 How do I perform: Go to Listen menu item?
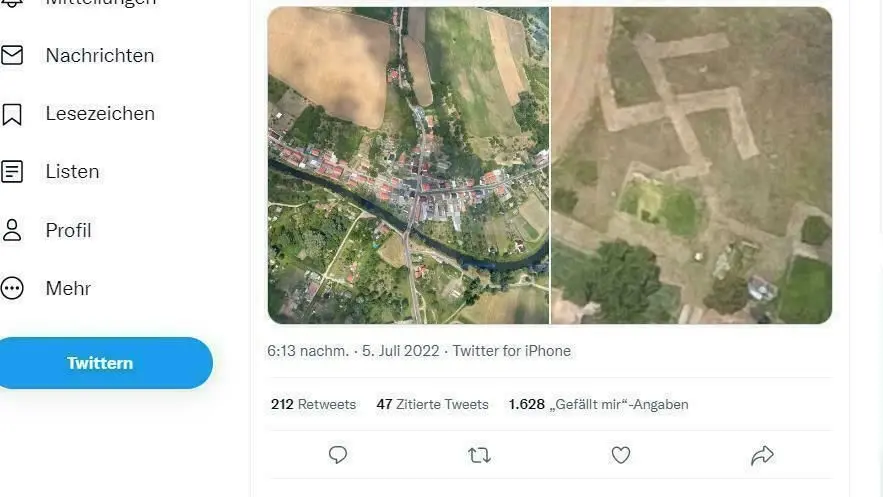(x=72, y=172)
